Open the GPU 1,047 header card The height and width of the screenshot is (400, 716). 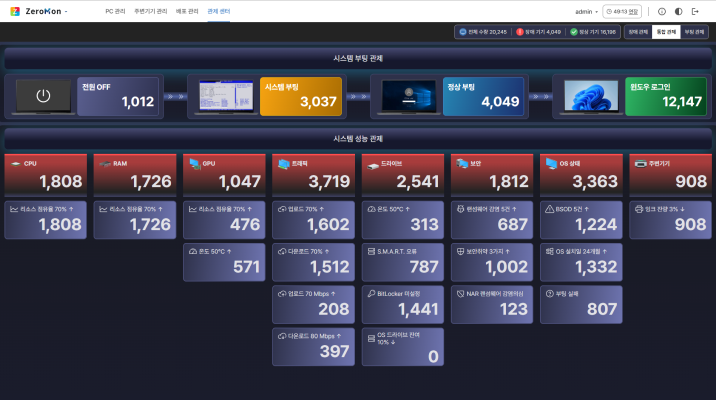click(224, 175)
